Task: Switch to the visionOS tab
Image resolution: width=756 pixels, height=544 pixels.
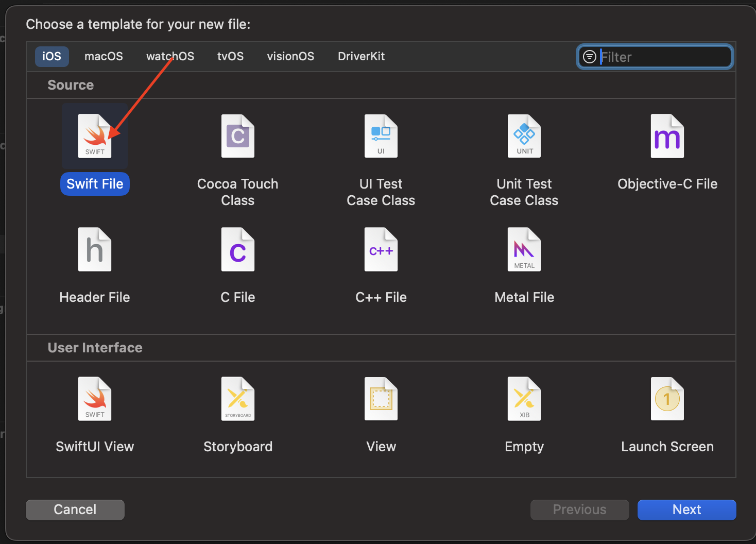Action: pos(290,56)
